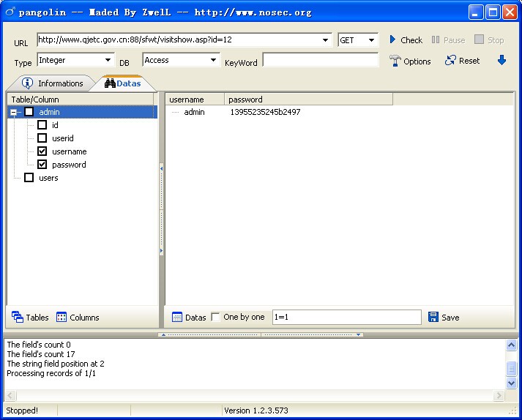Click the password column header
Viewport: 522px width, 420px height.
pyautogui.click(x=309, y=100)
